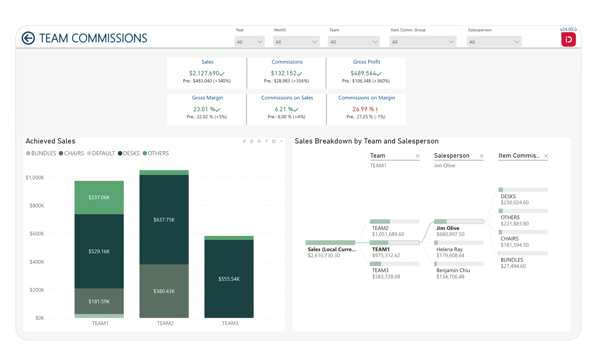Screen dimensions: 594x364
Task: Enter focus mode on the Achieved Sales chart
Action: [274, 141]
